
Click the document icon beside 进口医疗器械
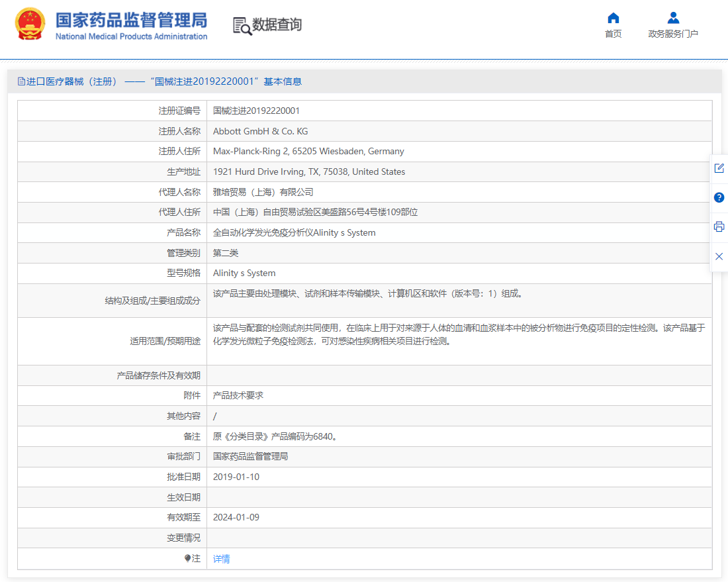click(21, 81)
